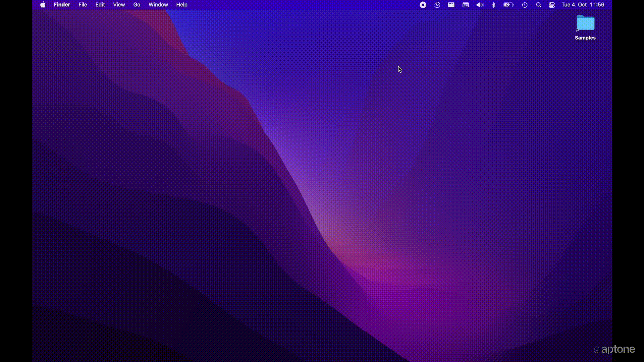Open Control Center
Screen dimensions: 644x362
tap(552, 5)
